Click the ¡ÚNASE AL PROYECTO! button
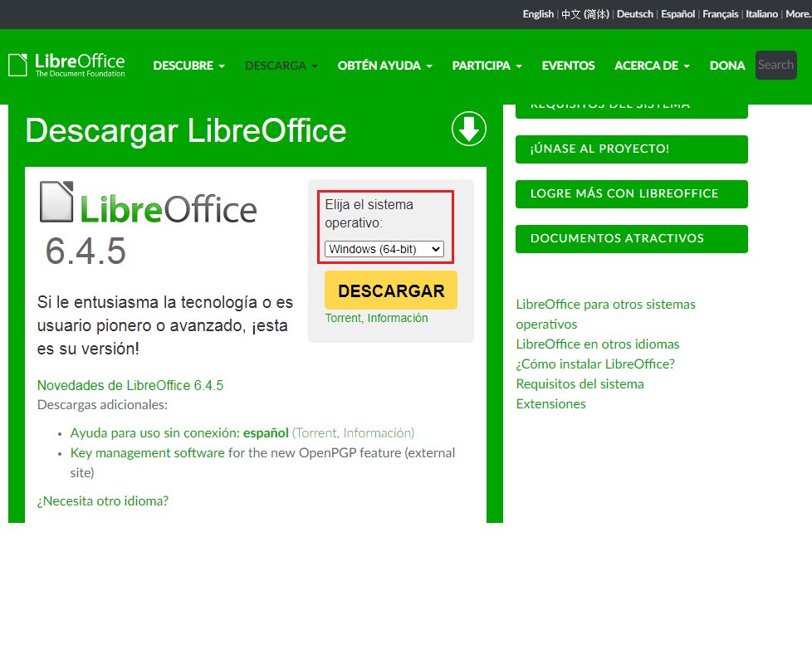This screenshot has width=812, height=664. pyautogui.click(x=632, y=149)
